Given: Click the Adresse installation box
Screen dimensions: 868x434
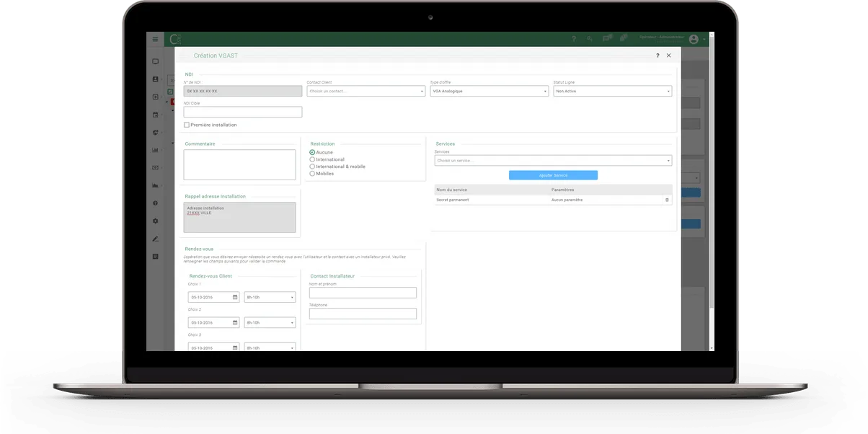Looking at the screenshot, I should point(239,217).
